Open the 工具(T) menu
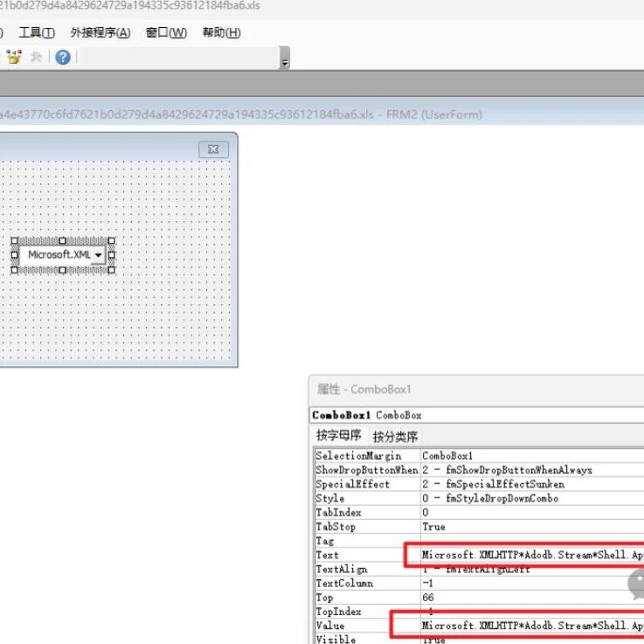This screenshot has height=644, width=644. click(x=37, y=32)
